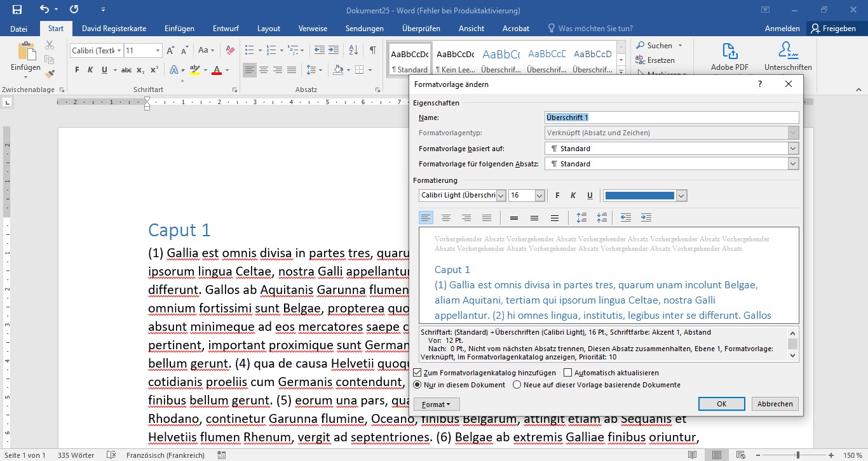
Task: Open the Datei tab
Action: click(19, 29)
